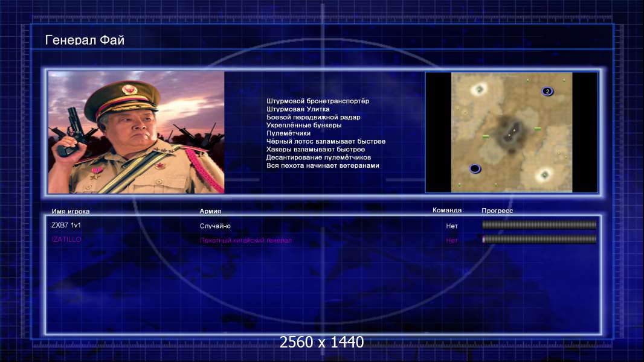644x362 pixels.
Task: Click 'Чёрный лотос взламывает быстрее' line
Action: coord(326,141)
